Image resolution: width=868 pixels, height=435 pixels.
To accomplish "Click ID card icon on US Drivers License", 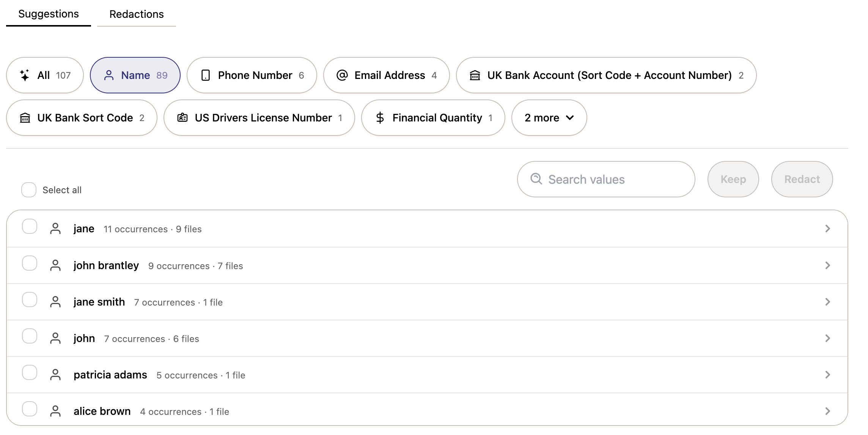I will click(x=182, y=118).
